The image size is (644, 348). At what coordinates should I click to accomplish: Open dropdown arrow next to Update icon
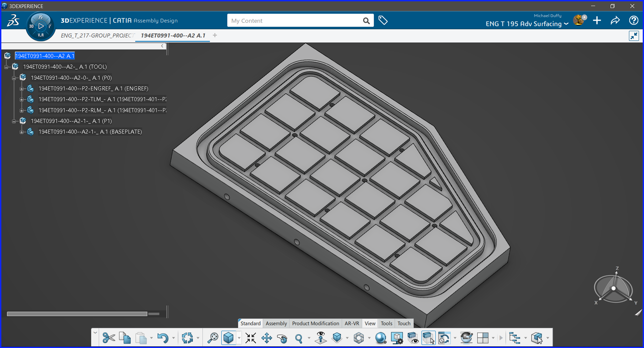198,338
